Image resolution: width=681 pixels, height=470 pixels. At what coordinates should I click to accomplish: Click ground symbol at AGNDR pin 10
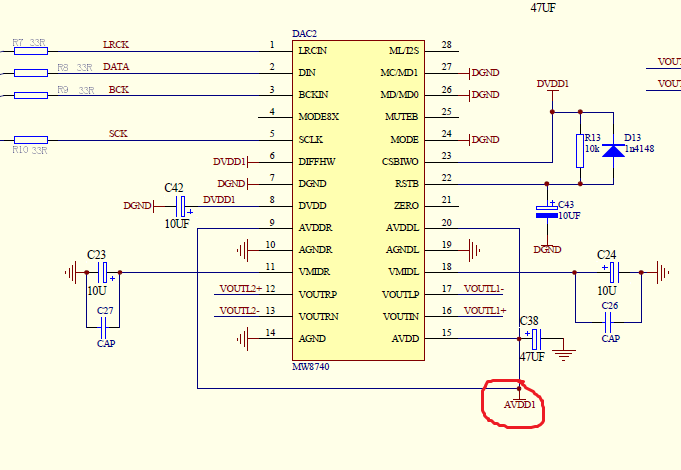point(243,250)
